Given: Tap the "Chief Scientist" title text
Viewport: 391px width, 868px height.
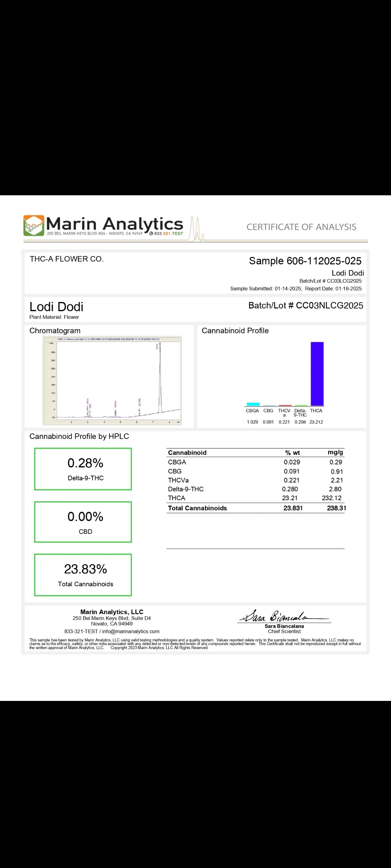Looking at the screenshot, I should (x=284, y=631).
